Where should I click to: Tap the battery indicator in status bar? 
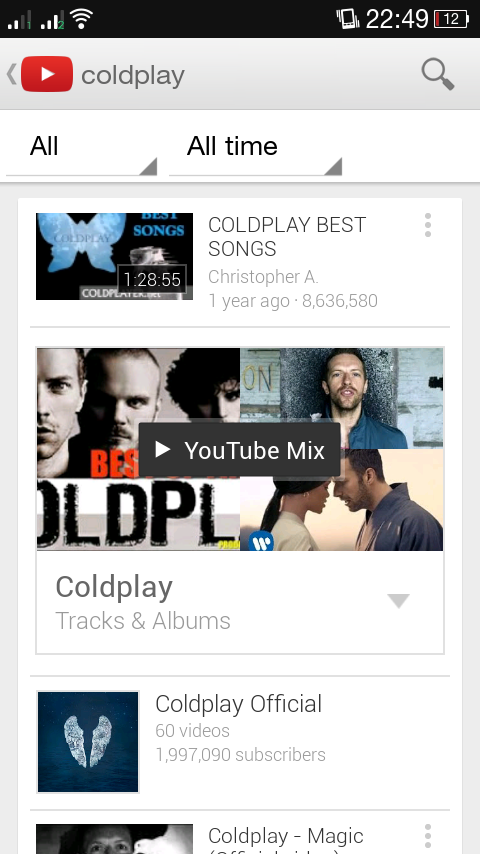click(x=451, y=19)
